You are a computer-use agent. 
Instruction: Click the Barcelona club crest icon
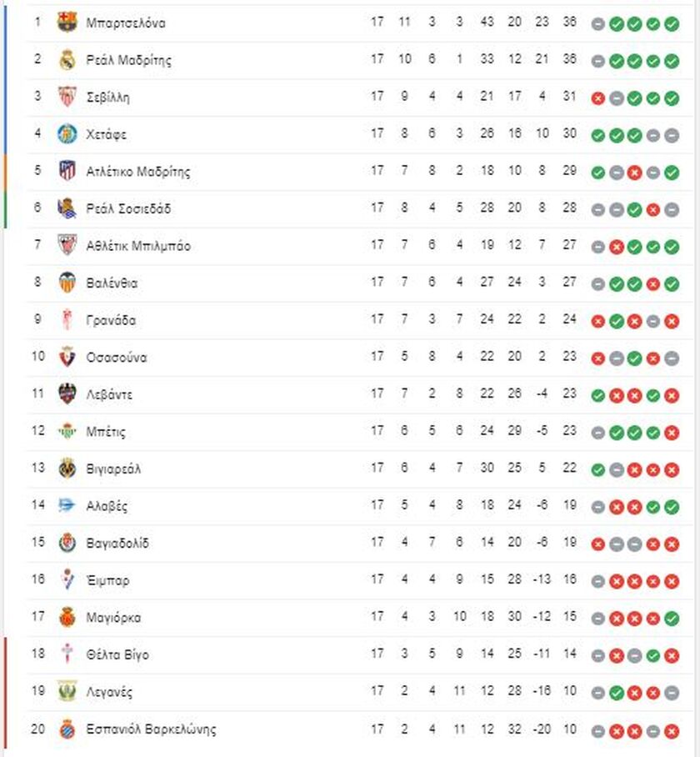pos(67,23)
